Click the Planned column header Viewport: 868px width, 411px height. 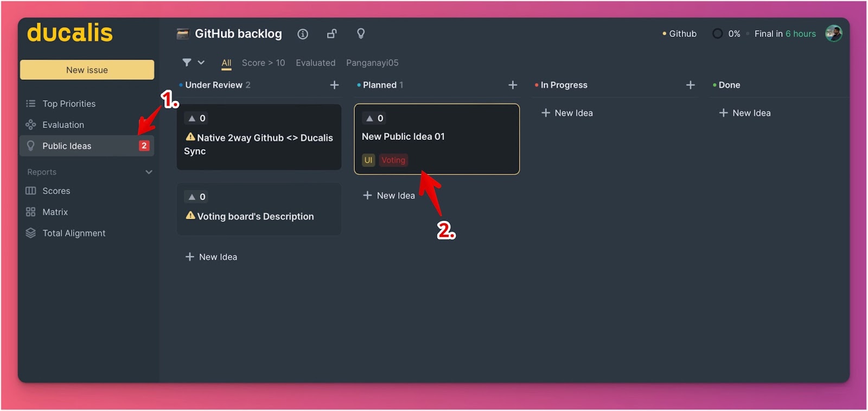pyautogui.click(x=380, y=85)
